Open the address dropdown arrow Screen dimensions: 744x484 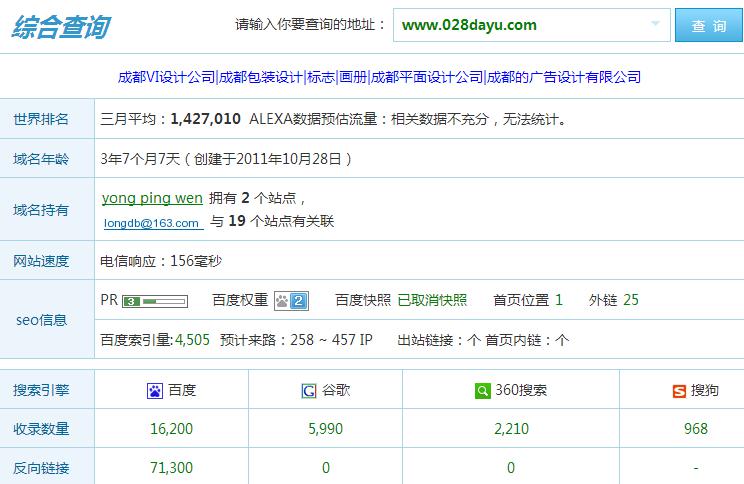coord(656,25)
